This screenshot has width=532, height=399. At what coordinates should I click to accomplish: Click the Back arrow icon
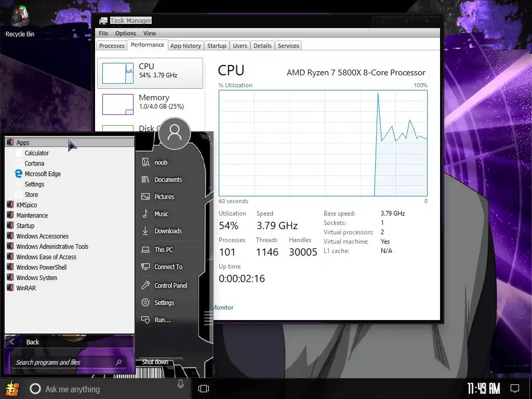[x=12, y=342]
